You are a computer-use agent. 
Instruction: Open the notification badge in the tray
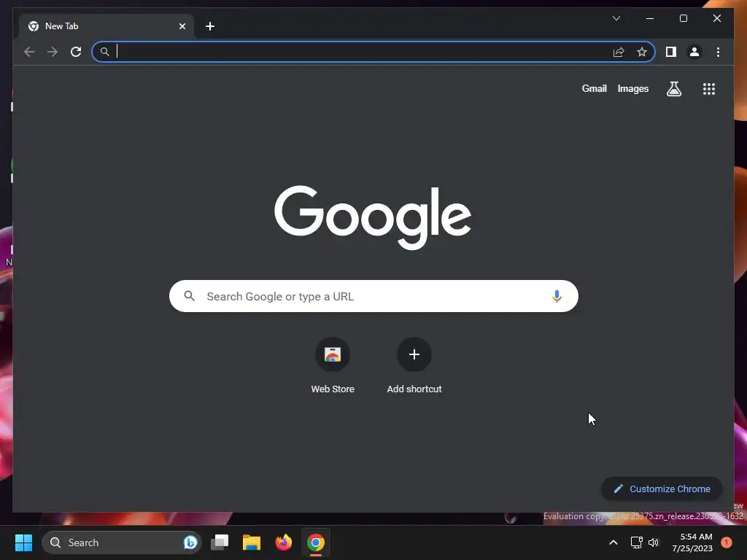point(727,542)
